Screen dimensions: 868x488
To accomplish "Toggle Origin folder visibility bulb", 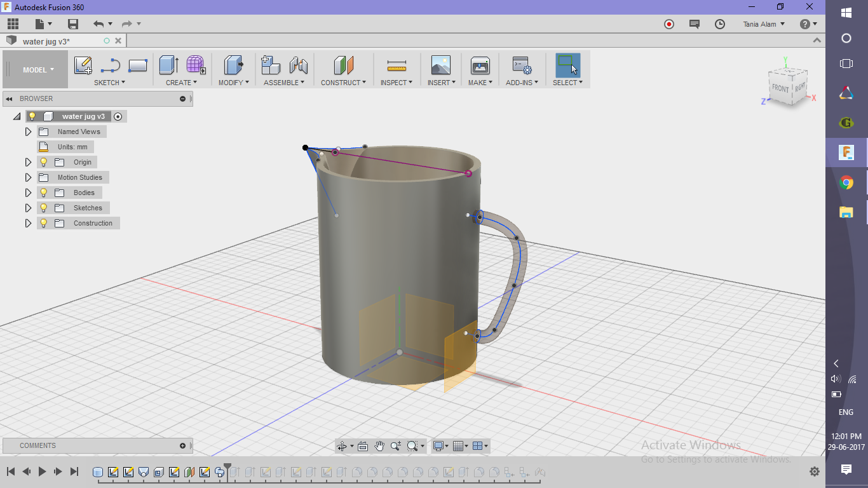I will click(44, 162).
